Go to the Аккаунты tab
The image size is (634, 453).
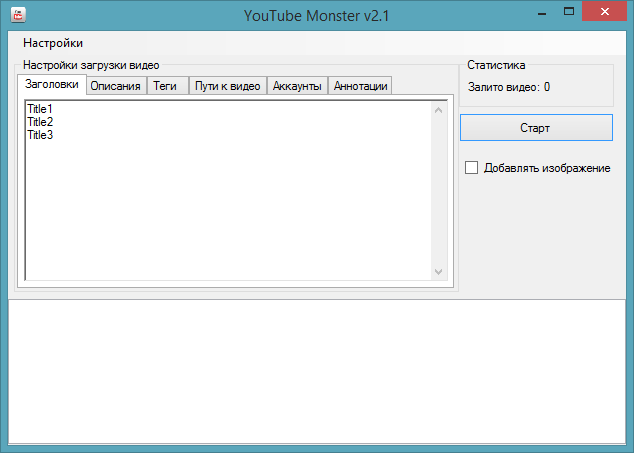pyautogui.click(x=297, y=86)
